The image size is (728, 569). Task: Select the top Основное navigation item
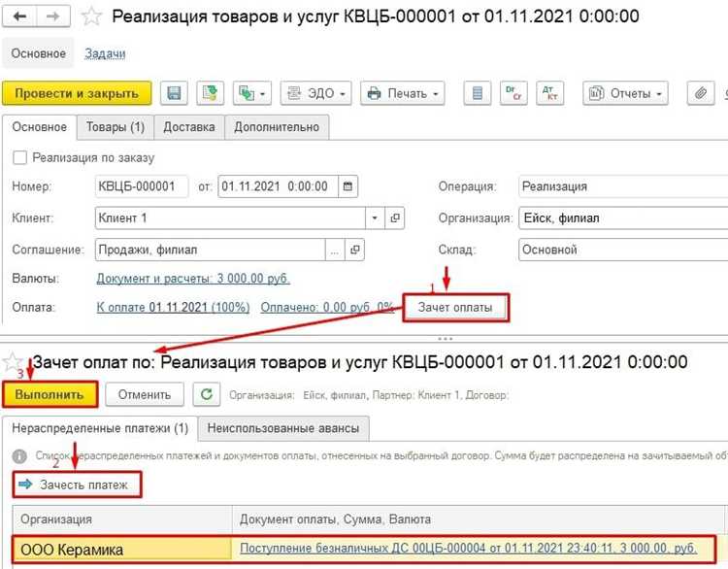tap(38, 53)
